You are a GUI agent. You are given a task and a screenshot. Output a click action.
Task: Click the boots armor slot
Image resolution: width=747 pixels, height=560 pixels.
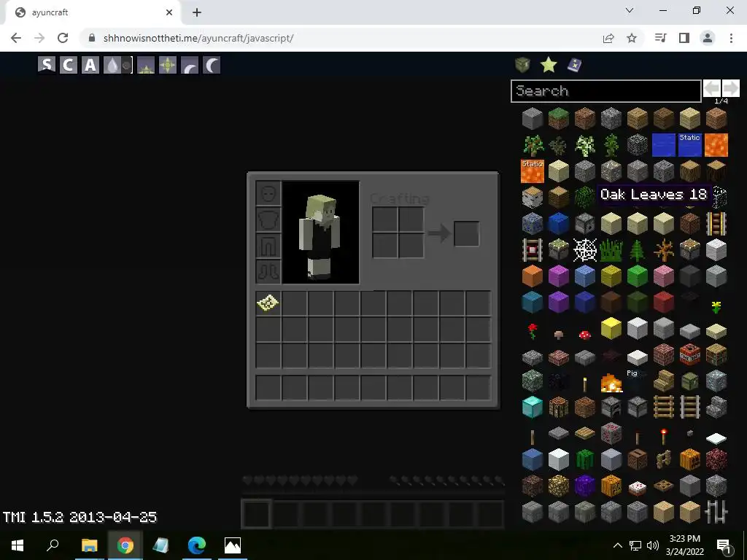coord(268,271)
